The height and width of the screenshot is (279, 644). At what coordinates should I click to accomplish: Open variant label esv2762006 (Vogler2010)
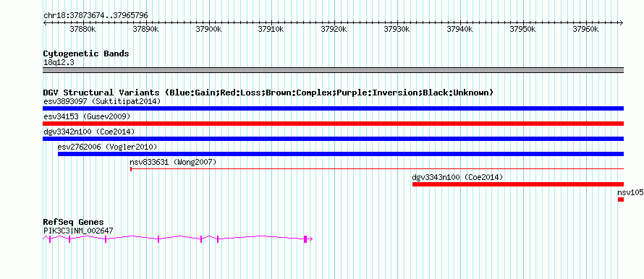tap(107, 147)
